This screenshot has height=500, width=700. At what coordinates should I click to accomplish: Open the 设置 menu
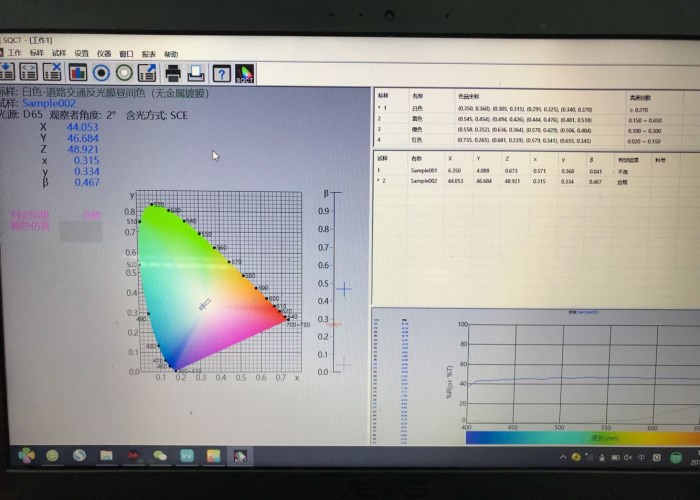82,54
